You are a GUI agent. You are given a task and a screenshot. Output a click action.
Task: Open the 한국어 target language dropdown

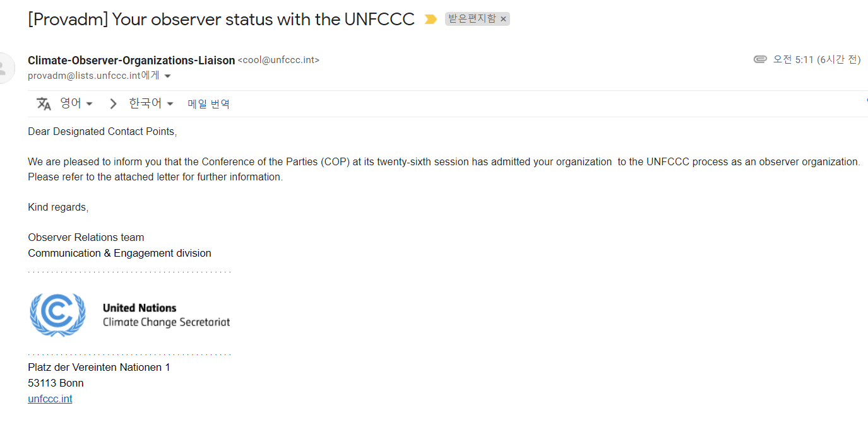[152, 103]
